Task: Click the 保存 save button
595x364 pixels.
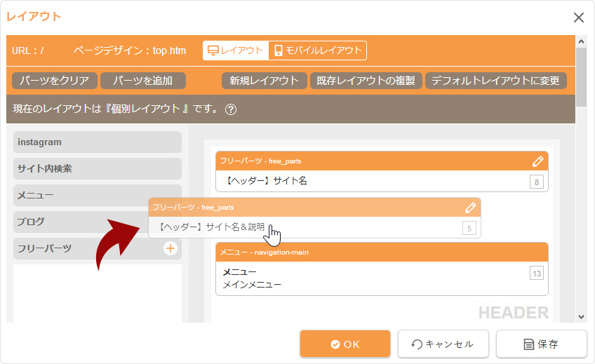Action: tap(541, 344)
